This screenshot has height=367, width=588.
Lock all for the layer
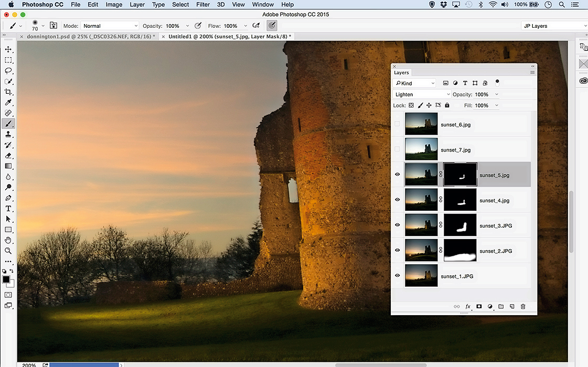click(x=447, y=105)
